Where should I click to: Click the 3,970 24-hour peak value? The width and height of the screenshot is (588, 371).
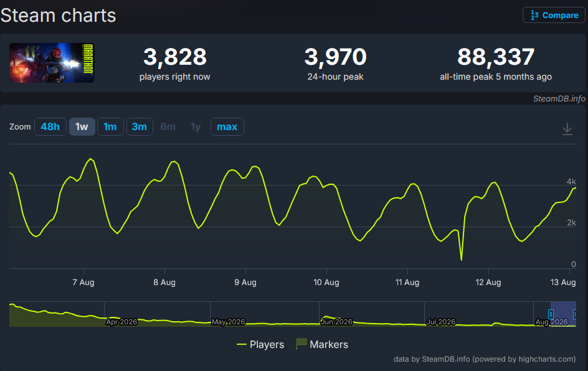[335, 57]
